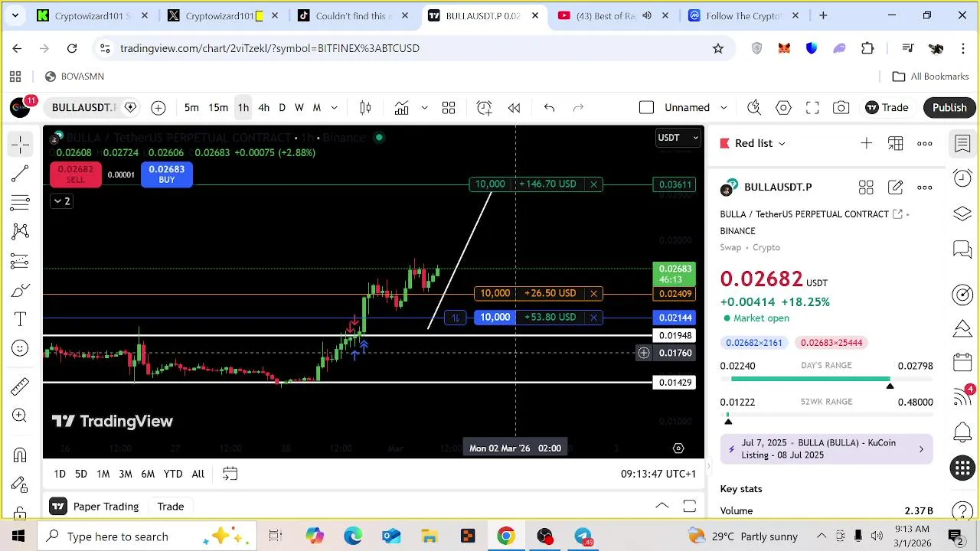Expand the BULLA KuCoin Listing news item
This screenshot has width=980, height=551.
(827, 449)
